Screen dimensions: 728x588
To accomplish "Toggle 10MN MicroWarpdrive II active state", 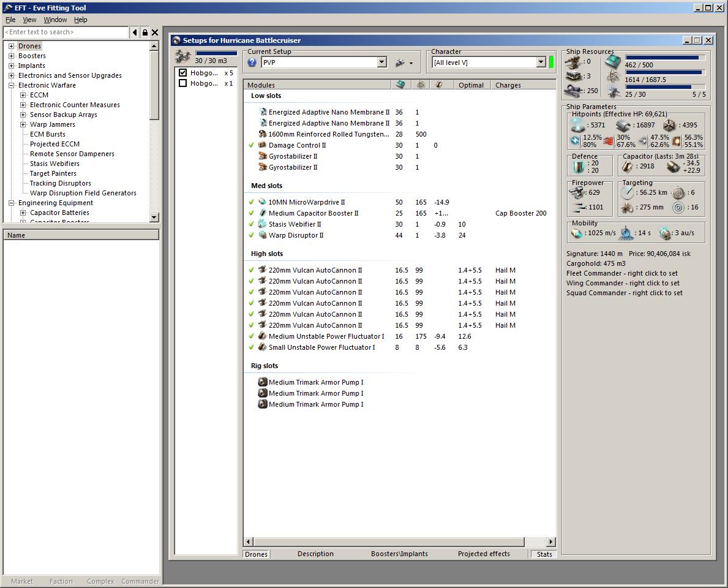I will [x=251, y=202].
